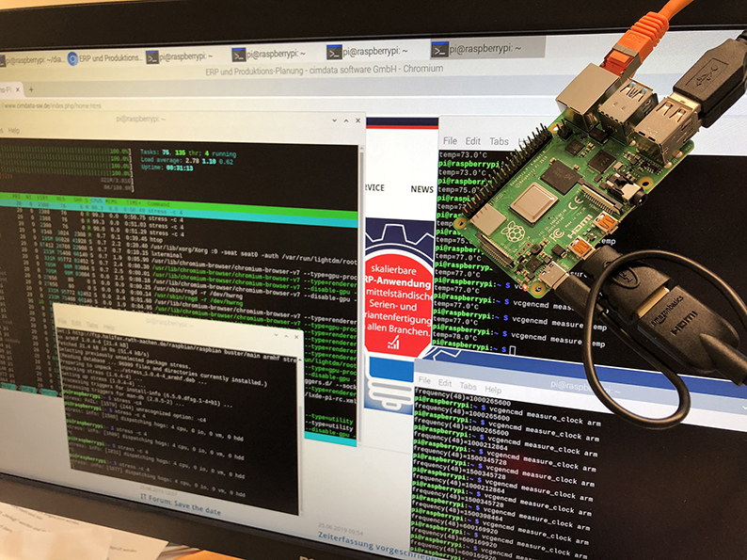Maximize the htop terminal window

pos(346,121)
